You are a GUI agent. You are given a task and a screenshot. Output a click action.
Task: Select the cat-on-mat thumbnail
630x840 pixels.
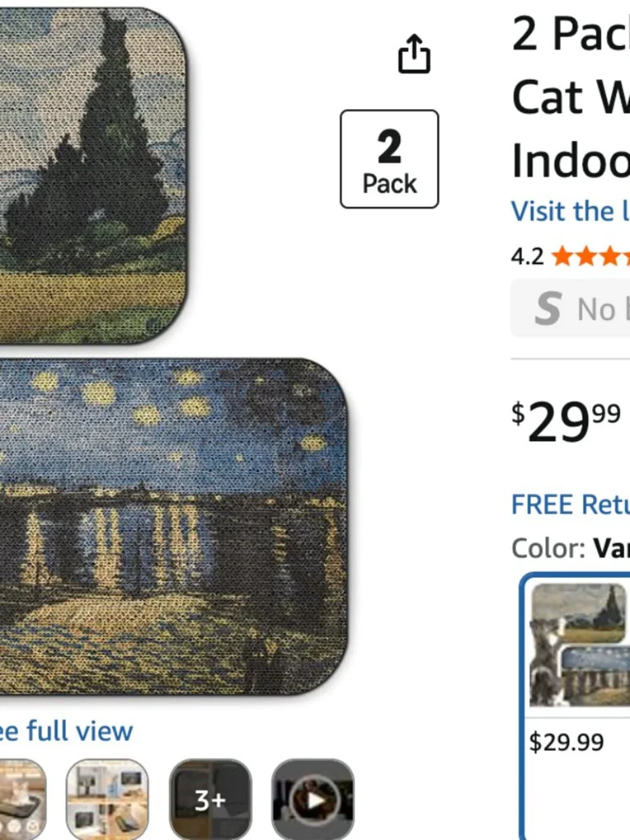[22, 799]
